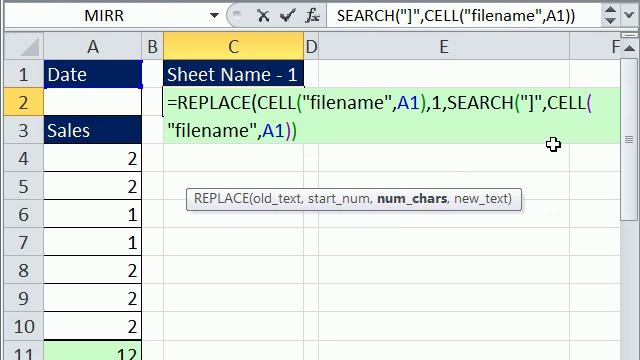The width and height of the screenshot is (640, 360).
Task: Click cell A10 containing 2
Action: 93,327
